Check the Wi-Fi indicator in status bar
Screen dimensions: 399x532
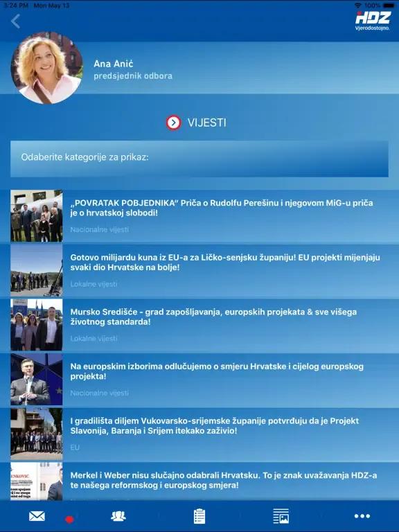pos(357,6)
